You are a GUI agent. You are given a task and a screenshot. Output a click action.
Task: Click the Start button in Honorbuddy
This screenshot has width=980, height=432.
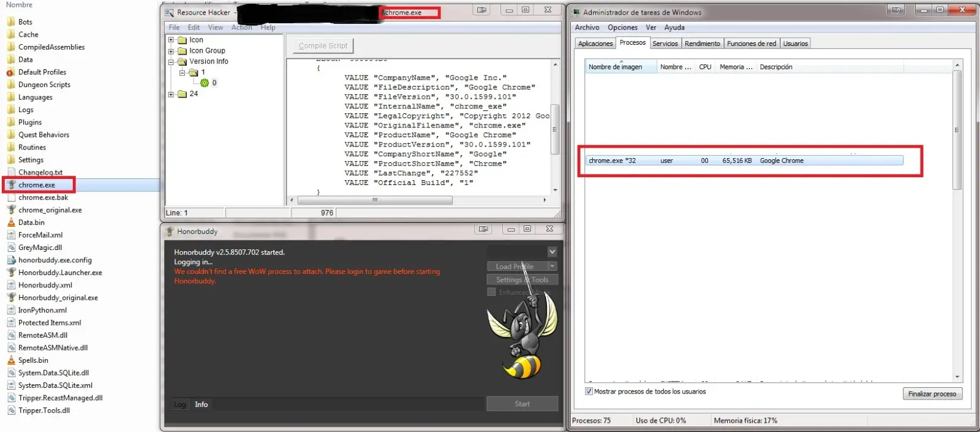pos(522,404)
